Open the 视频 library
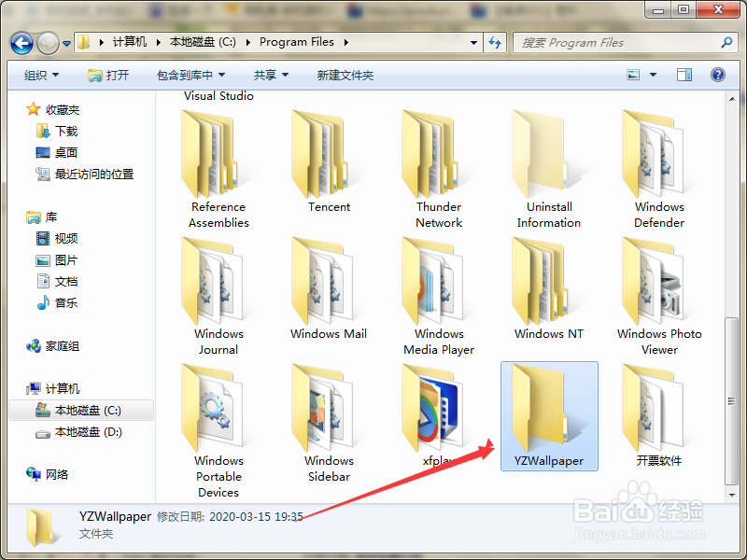This screenshot has width=747, height=560. tap(57, 238)
